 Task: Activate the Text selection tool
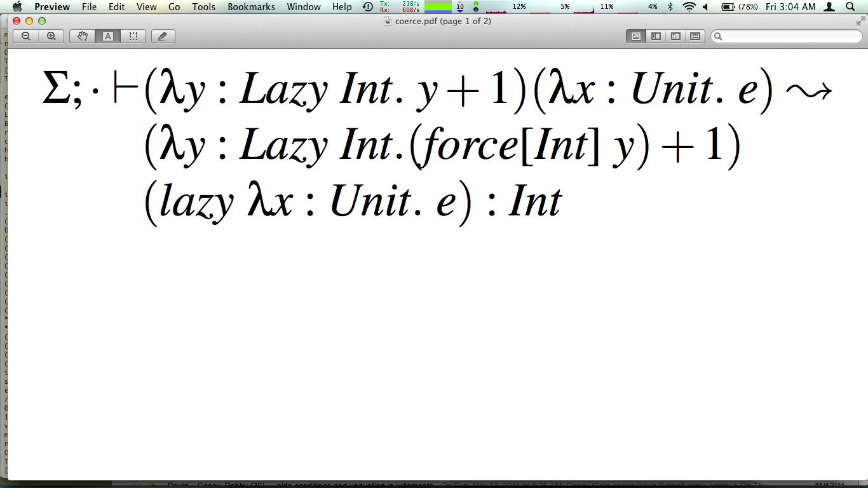[x=108, y=36]
